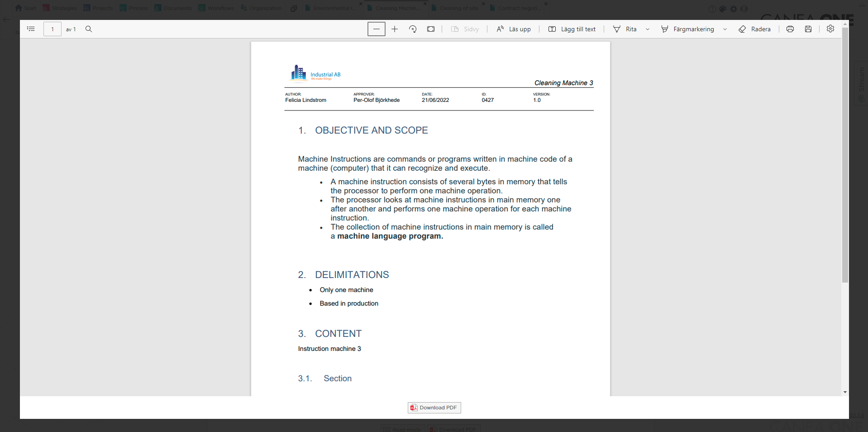Open the Rita pen options dropdown
This screenshot has height=432, width=868.
pos(647,29)
